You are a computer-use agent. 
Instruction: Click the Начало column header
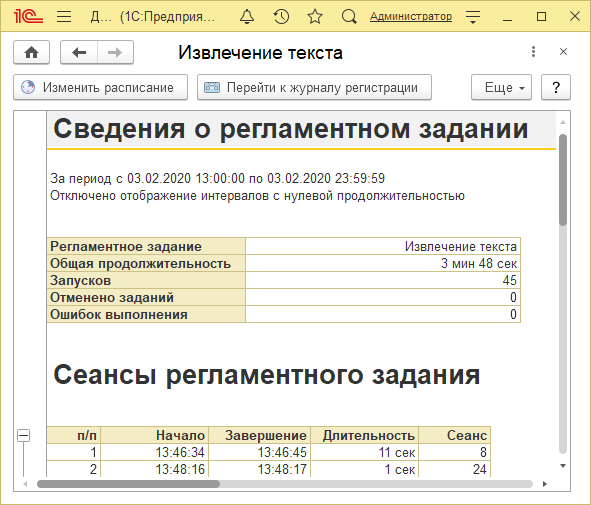[155, 435]
